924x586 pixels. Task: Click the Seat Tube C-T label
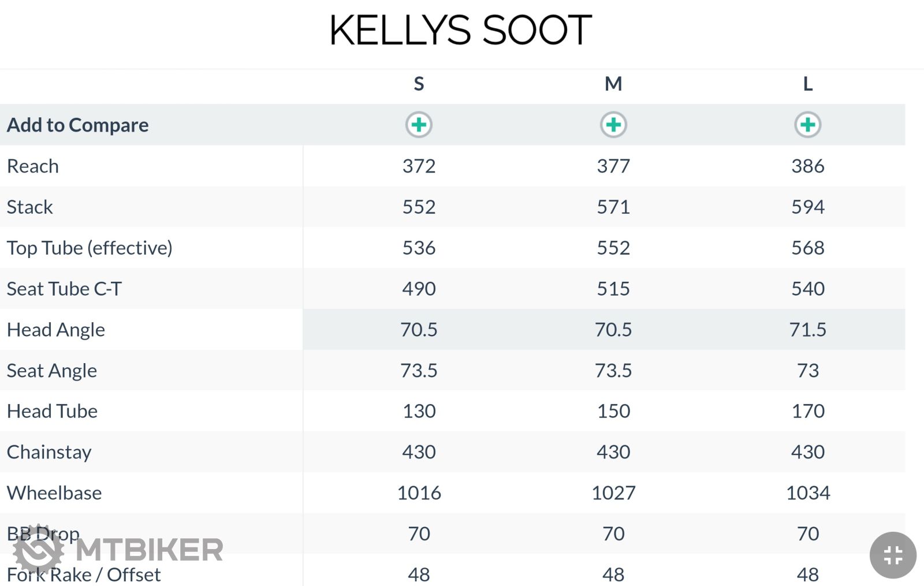coord(64,289)
